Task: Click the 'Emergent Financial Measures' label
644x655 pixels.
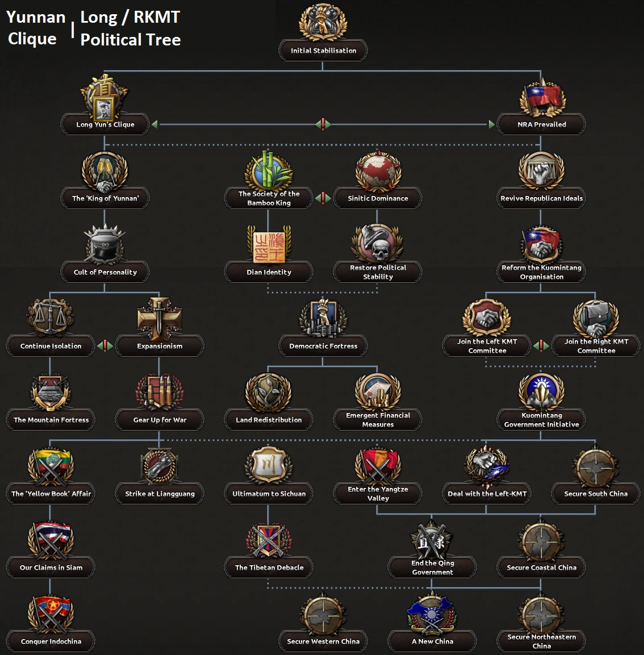Action: 378,420
